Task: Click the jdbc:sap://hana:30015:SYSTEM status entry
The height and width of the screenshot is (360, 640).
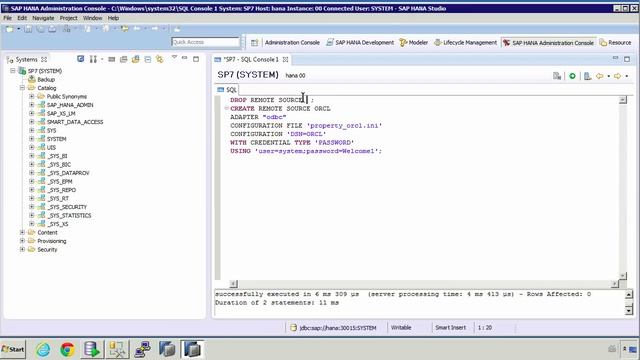Action: [338, 328]
